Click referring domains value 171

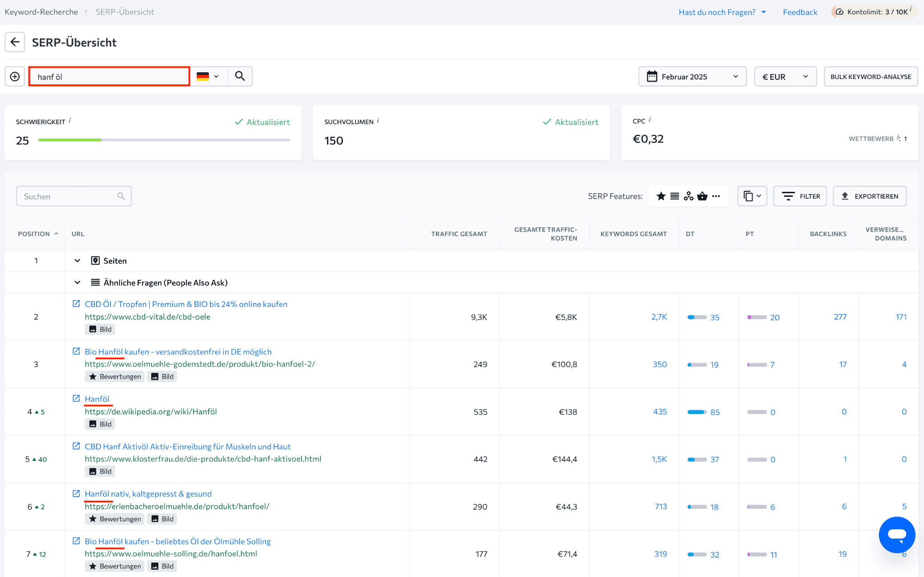pos(901,316)
